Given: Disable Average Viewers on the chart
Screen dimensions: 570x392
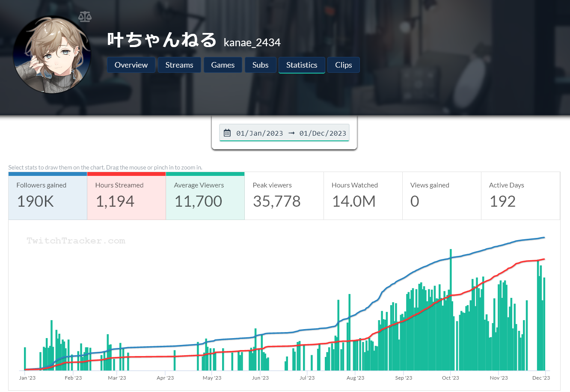Looking at the screenshot, I should [205, 196].
